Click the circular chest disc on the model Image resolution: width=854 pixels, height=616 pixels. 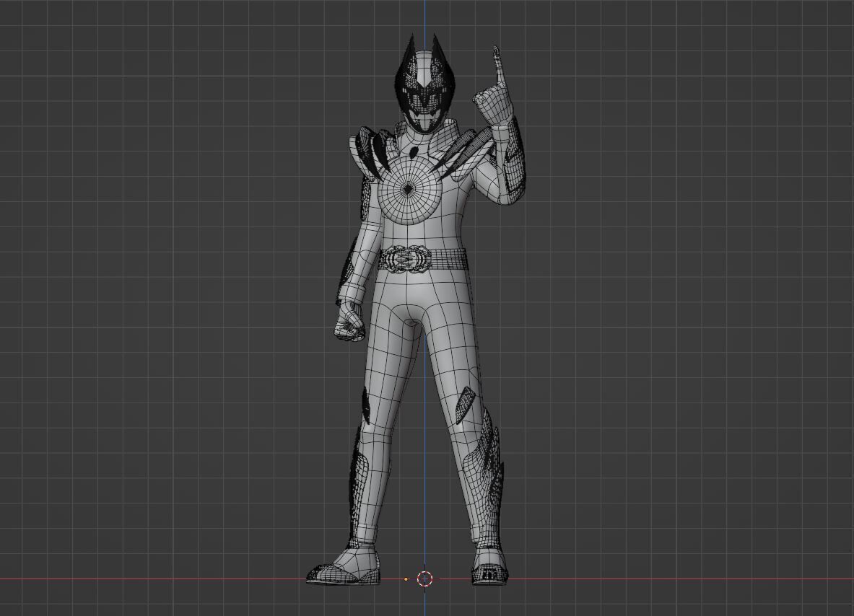click(409, 188)
